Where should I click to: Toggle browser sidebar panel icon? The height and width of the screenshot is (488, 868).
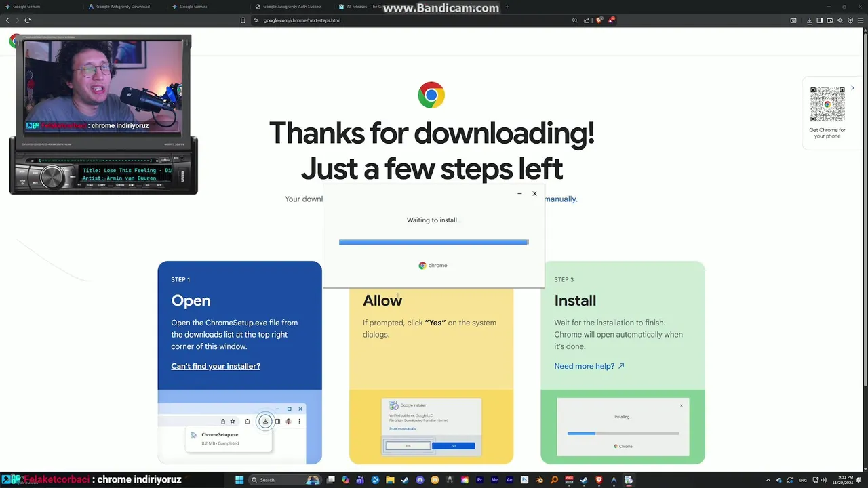click(x=820, y=20)
